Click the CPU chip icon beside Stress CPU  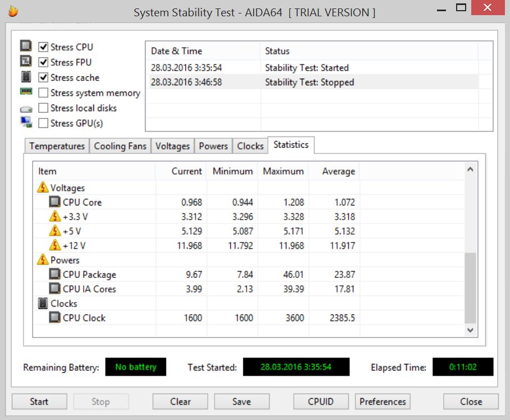click(x=26, y=46)
